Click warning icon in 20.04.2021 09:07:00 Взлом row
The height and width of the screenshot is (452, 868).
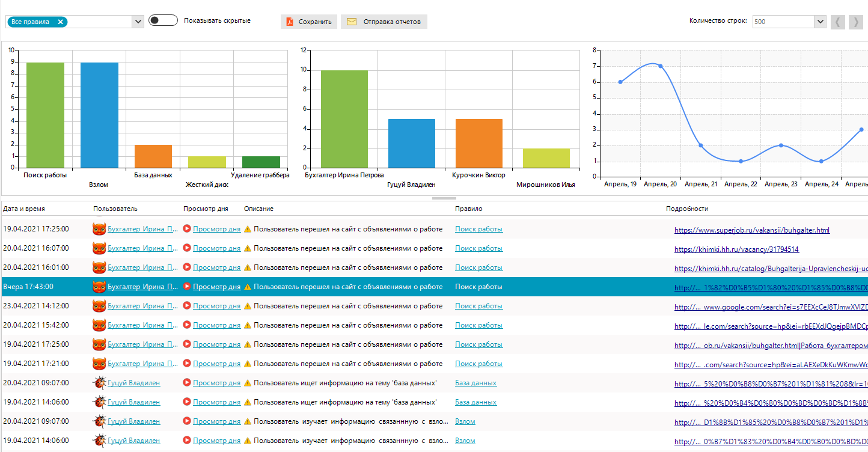pos(248,421)
